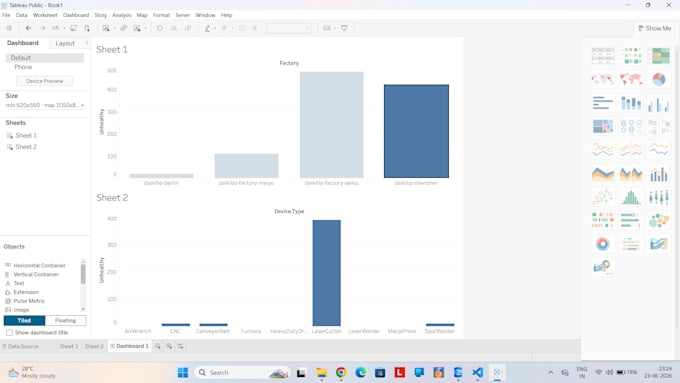Image resolution: width=680 pixels, height=383 pixels.
Task: Select the filled map chart in Show Me
Action: [x=631, y=79]
